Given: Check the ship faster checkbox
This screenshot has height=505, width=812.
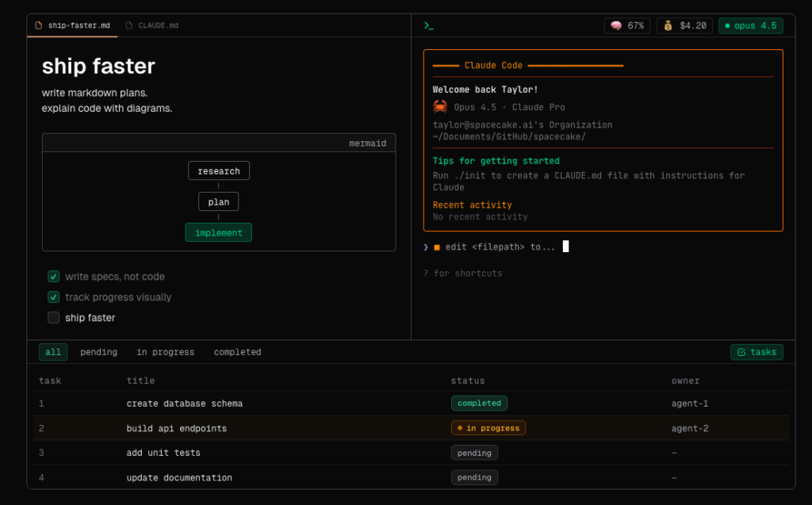Looking at the screenshot, I should coord(53,317).
